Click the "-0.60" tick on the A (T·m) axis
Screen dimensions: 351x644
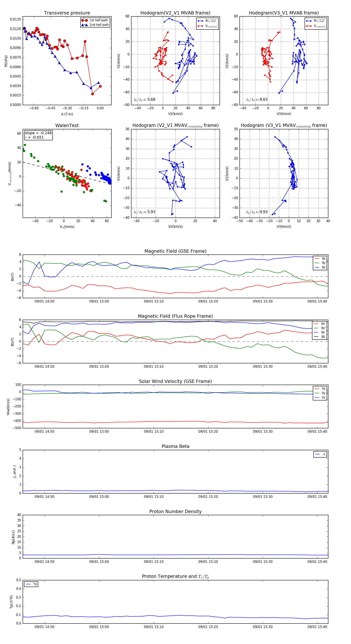point(34,108)
